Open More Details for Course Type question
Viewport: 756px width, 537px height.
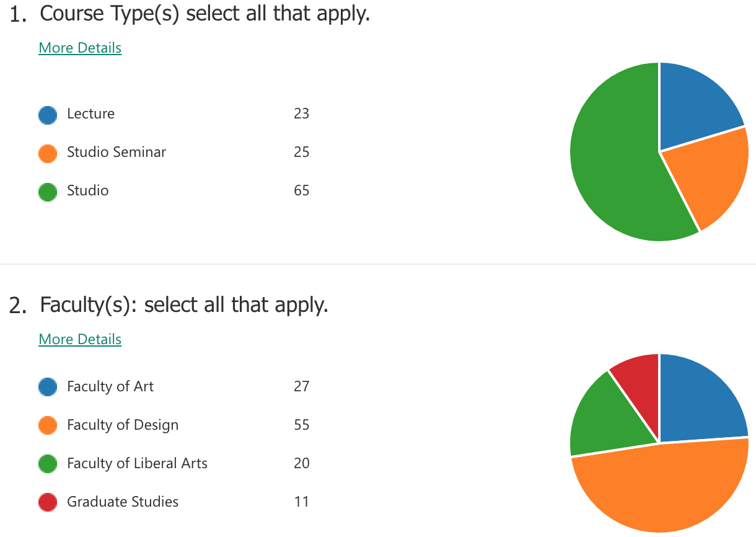80,48
